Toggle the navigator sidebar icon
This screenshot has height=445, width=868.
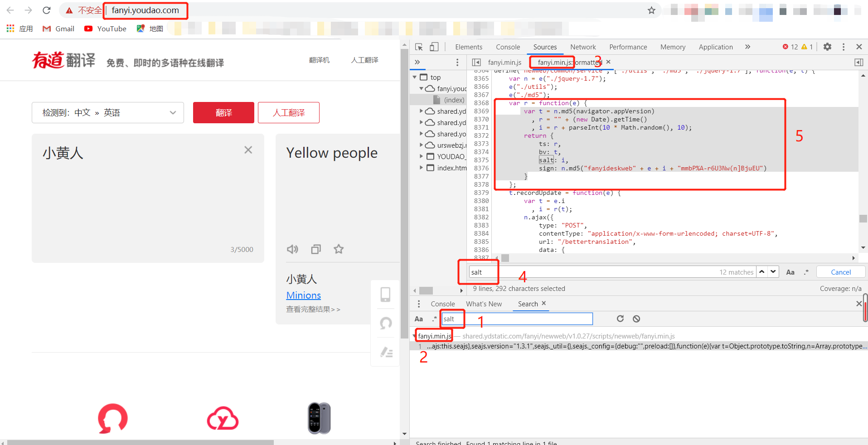[x=476, y=62]
